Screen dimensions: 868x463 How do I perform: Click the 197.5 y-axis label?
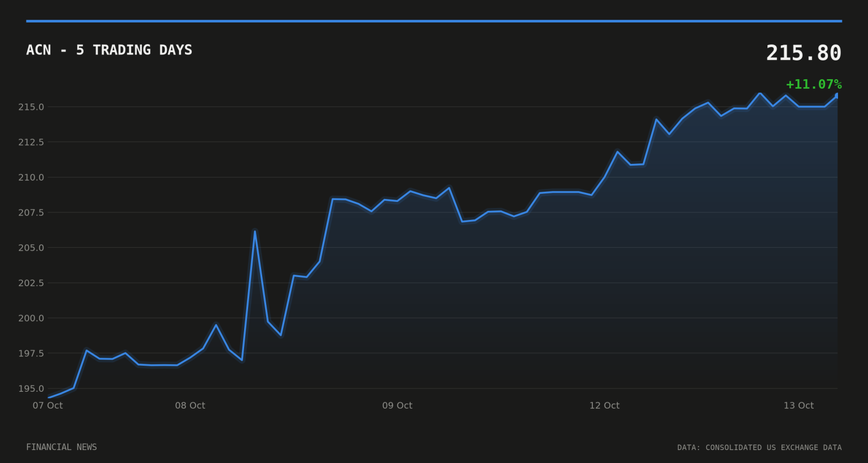click(31, 353)
